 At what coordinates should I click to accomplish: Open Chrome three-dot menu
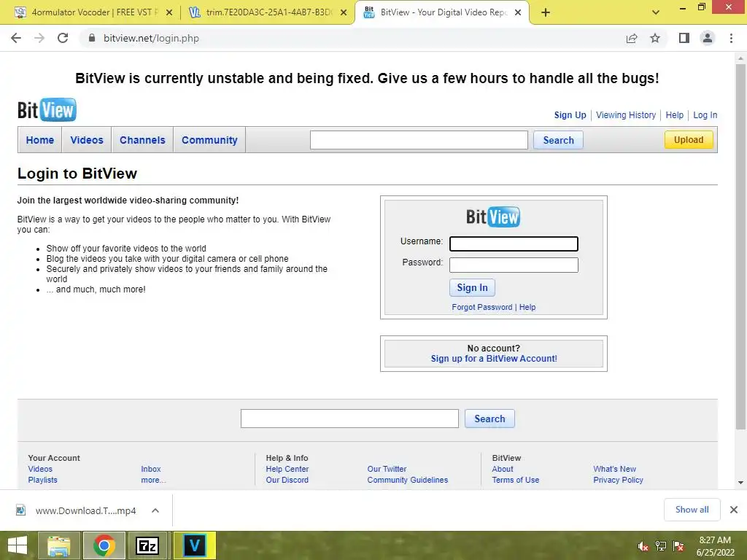pyautogui.click(x=731, y=38)
